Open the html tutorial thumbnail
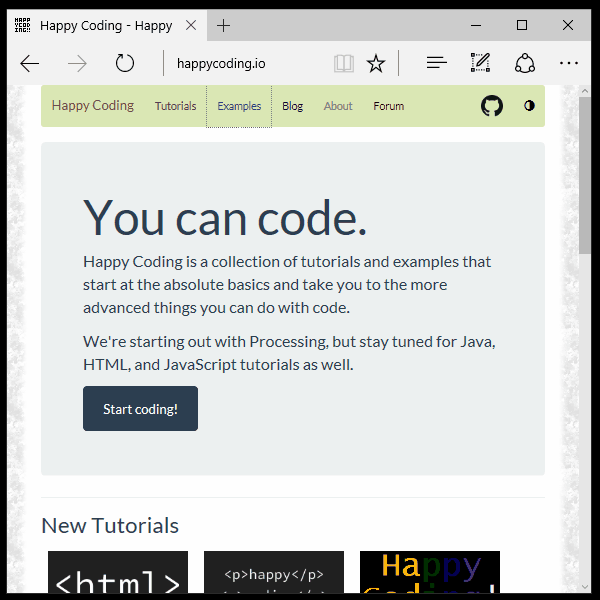The height and width of the screenshot is (600, 600). pos(118,575)
